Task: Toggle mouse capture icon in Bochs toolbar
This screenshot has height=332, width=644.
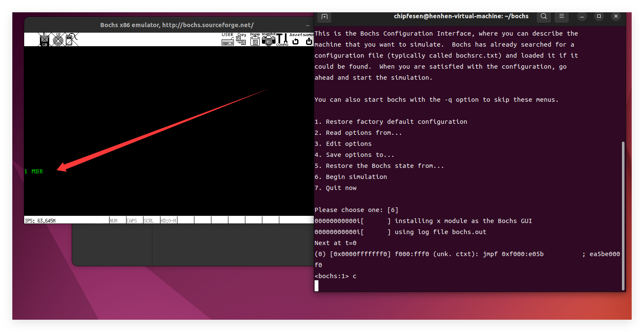Action: click(71, 39)
